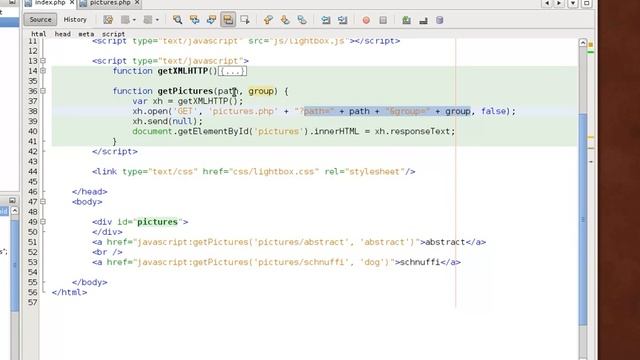The width and height of the screenshot is (640, 360).
Task: Click line number 57 in gutter
Action: (x=33, y=302)
